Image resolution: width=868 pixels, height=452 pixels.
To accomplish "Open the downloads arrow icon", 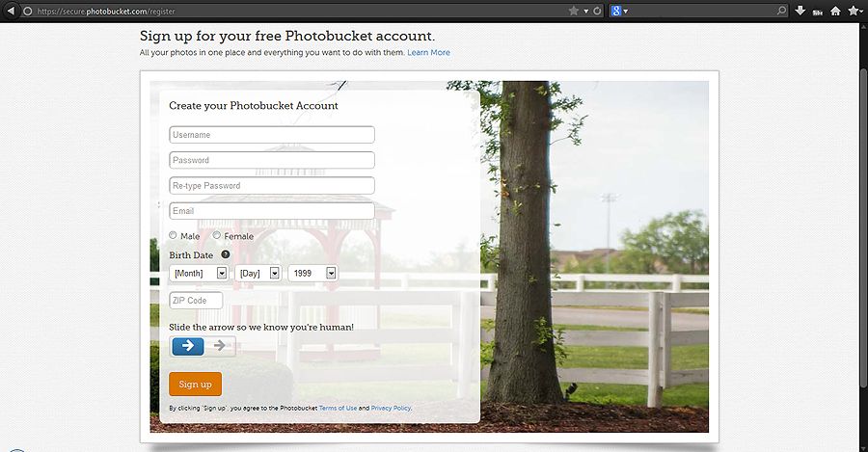I will click(x=800, y=11).
